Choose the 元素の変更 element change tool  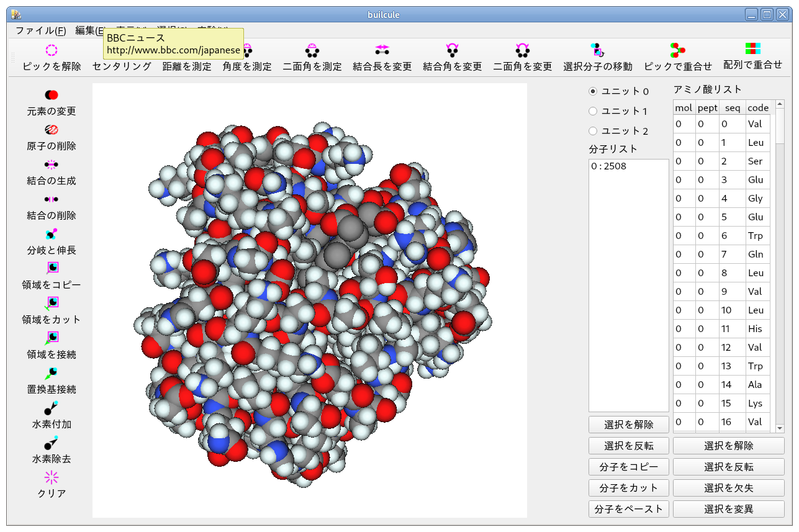point(52,102)
